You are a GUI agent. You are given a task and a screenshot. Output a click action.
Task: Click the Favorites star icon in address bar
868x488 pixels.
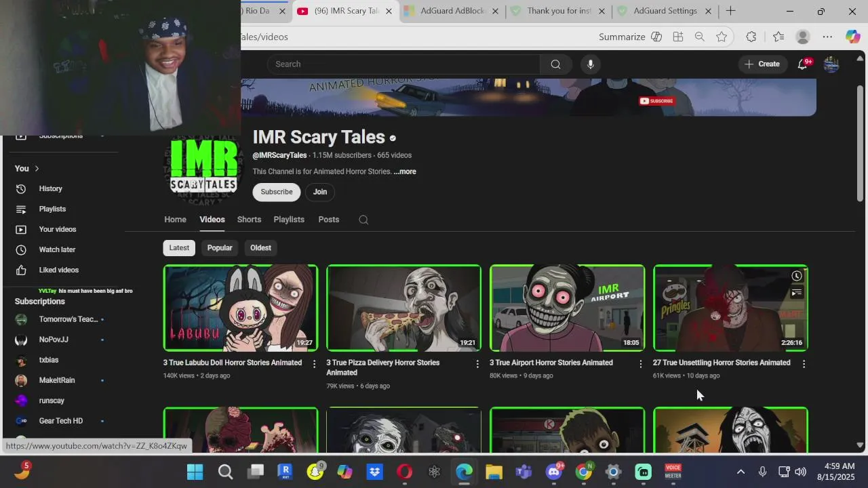(722, 37)
